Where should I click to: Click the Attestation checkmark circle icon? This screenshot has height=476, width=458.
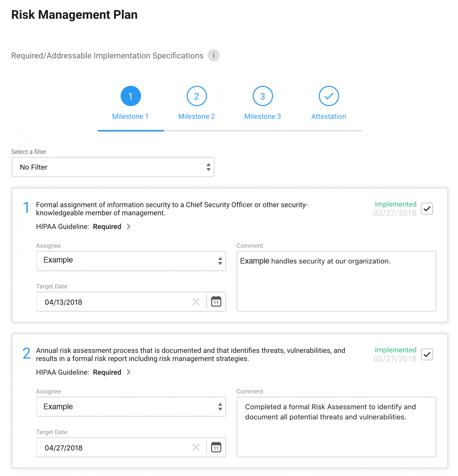329,96
